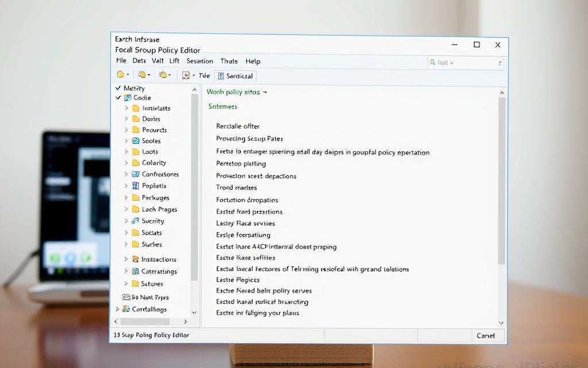Click the icon beside 5a Nant Pyprs
The width and height of the screenshot is (588, 368).
pyautogui.click(x=126, y=297)
